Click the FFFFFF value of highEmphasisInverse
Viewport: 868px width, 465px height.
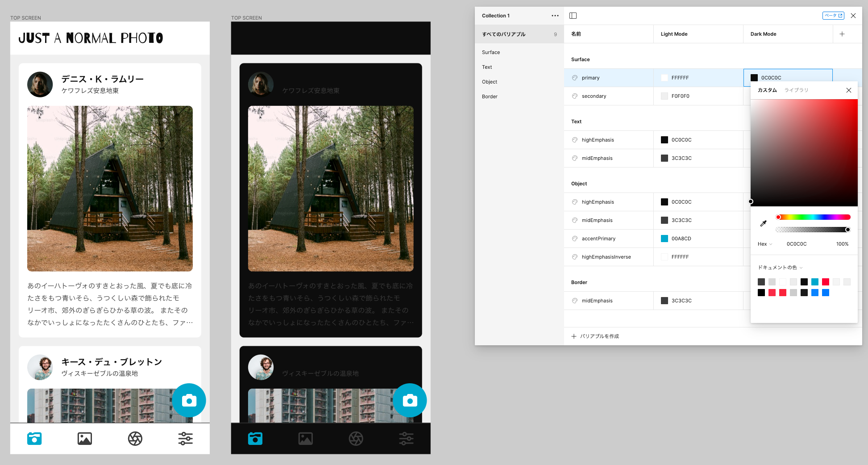tap(680, 257)
